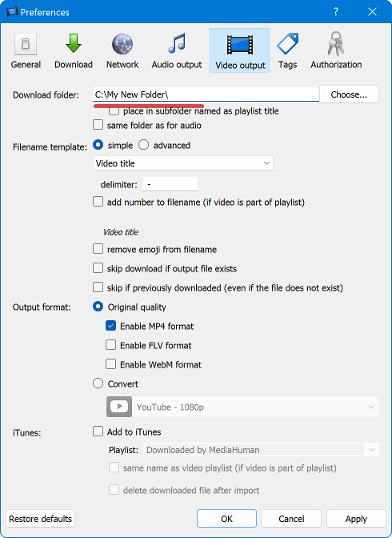The height and width of the screenshot is (538, 392).
Task: Open Authorization keys icon
Action: [336, 43]
